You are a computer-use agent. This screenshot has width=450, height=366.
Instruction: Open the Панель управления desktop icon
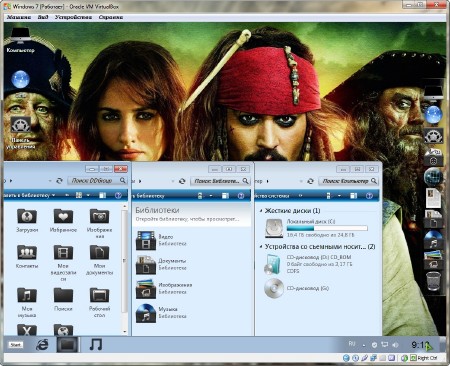[21, 133]
